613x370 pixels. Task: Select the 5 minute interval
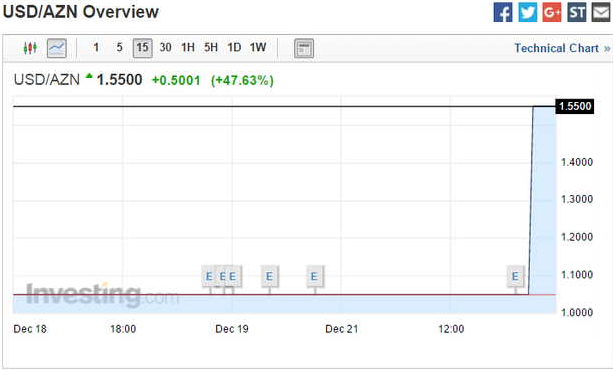(x=120, y=48)
